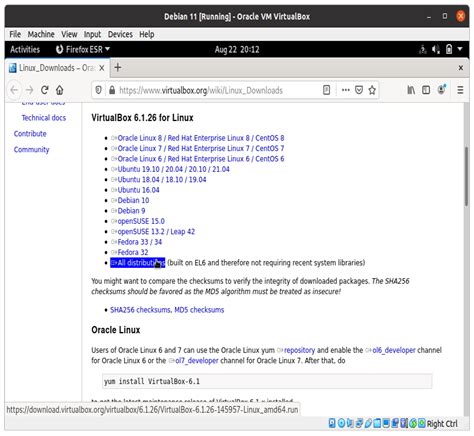Click the page's vertical scrollbar thumb
The width and height of the screenshot is (474, 436).
coord(467,176)
